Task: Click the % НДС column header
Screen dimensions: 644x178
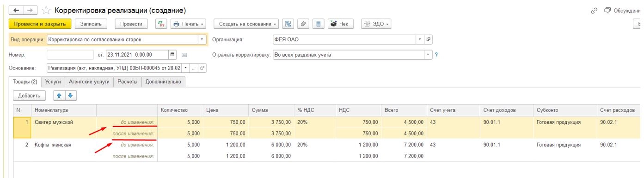Action: click(x=314, y=110)
